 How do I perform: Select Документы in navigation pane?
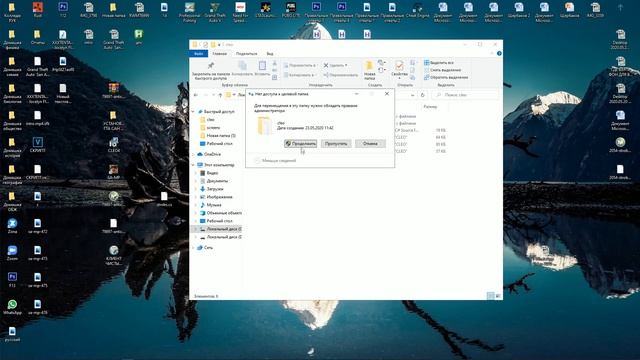click(214, 181)
